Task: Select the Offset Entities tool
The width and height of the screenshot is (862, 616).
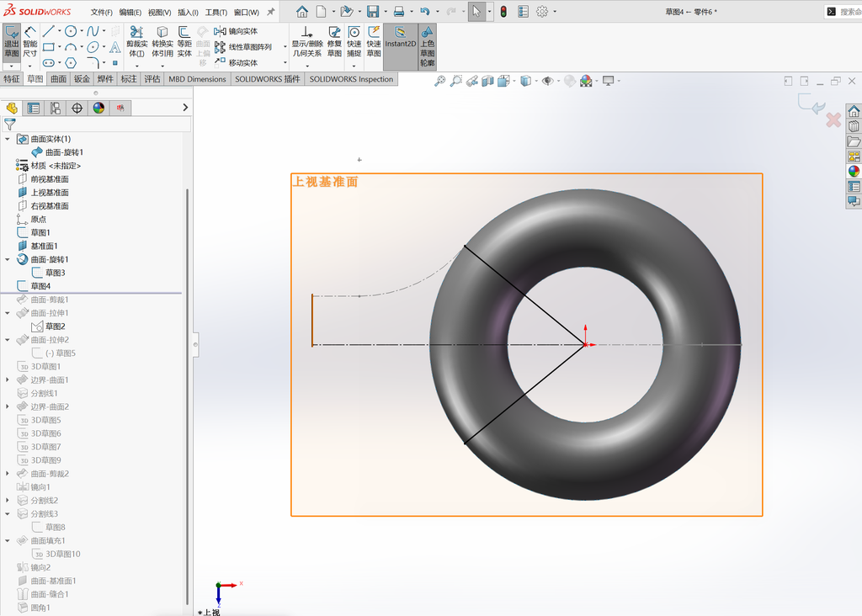Action: click(x=184, y=42)
